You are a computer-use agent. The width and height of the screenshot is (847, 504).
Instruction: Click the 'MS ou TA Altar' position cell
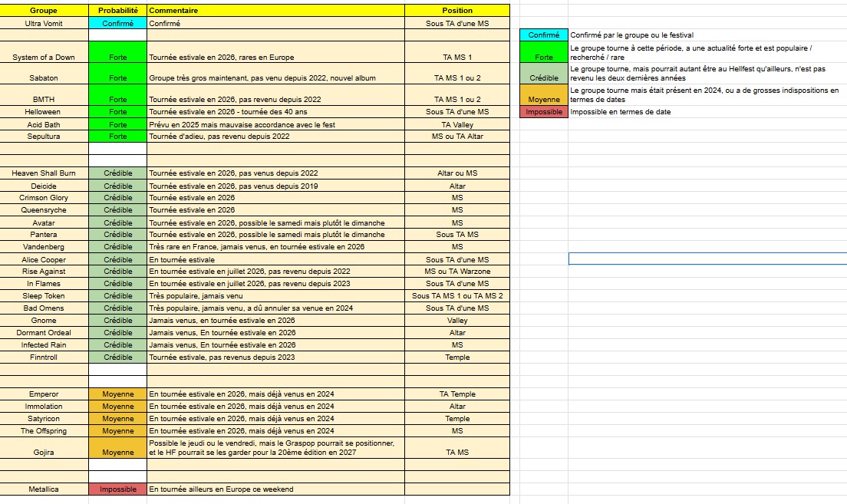(457, 136)
